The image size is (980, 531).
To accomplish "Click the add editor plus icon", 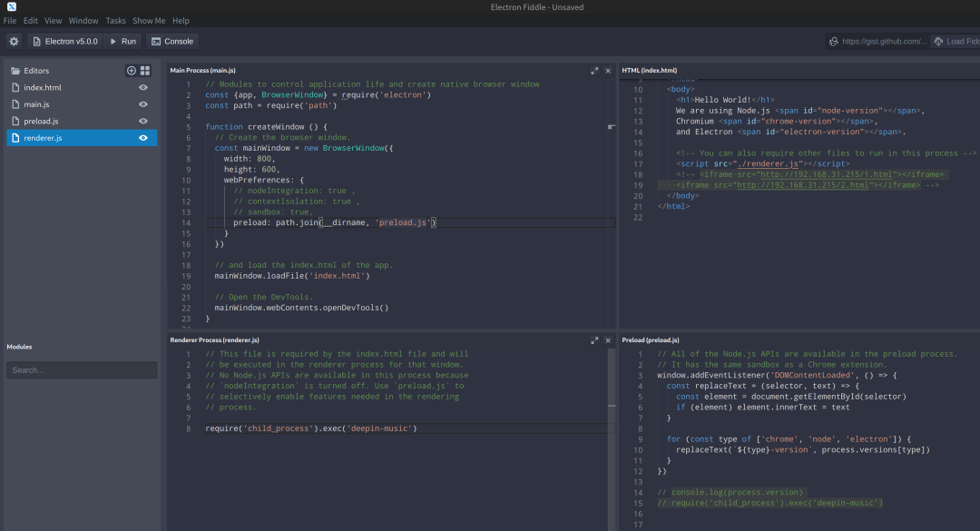I will [132, 71].
